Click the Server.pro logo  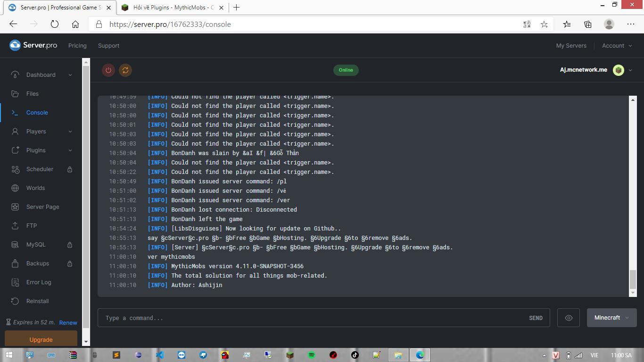33,45
